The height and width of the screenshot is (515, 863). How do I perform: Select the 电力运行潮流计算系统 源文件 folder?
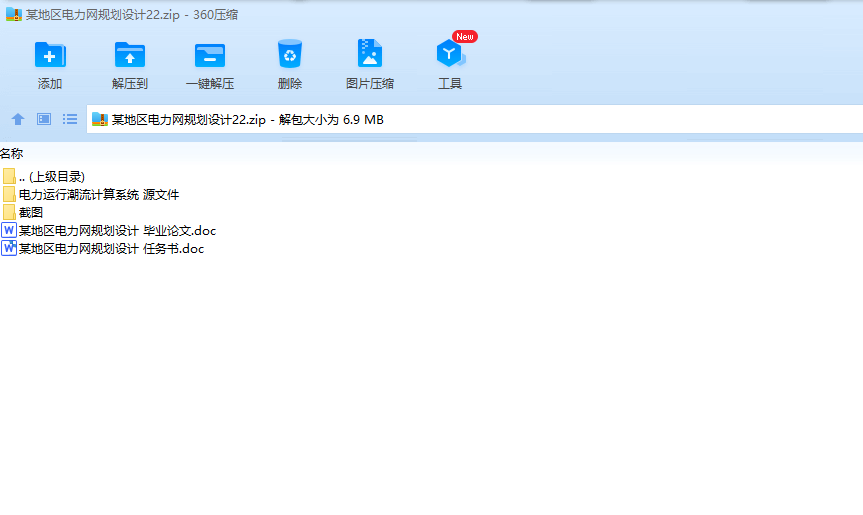coord(91,195)
